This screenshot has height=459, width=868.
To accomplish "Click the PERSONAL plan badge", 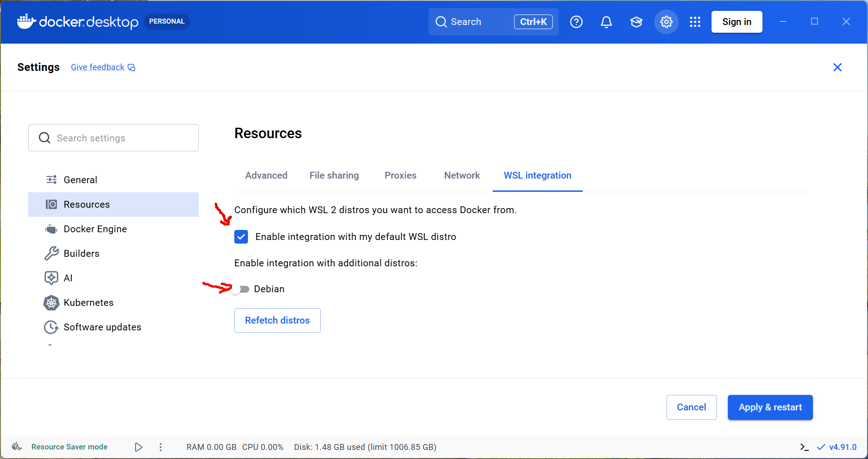I will point(167,21).
